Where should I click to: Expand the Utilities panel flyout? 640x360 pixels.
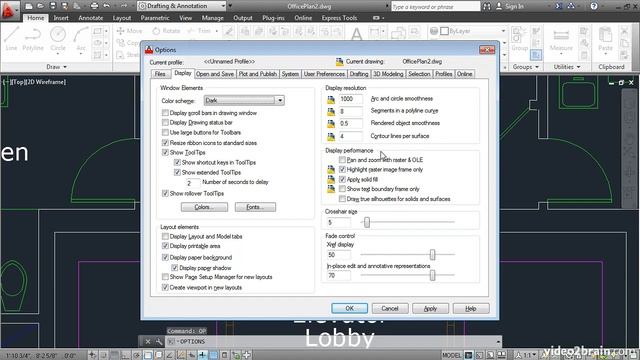click(x=567, y=67)
